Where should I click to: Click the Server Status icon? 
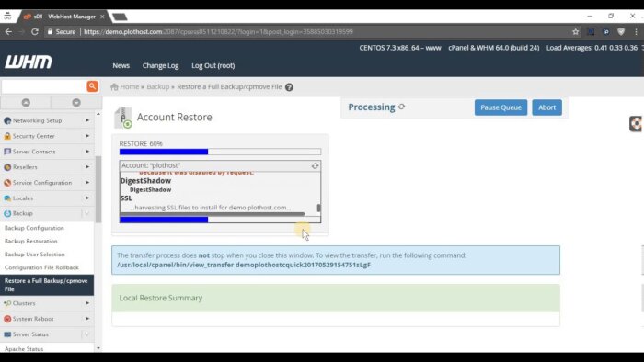[7, 334]
